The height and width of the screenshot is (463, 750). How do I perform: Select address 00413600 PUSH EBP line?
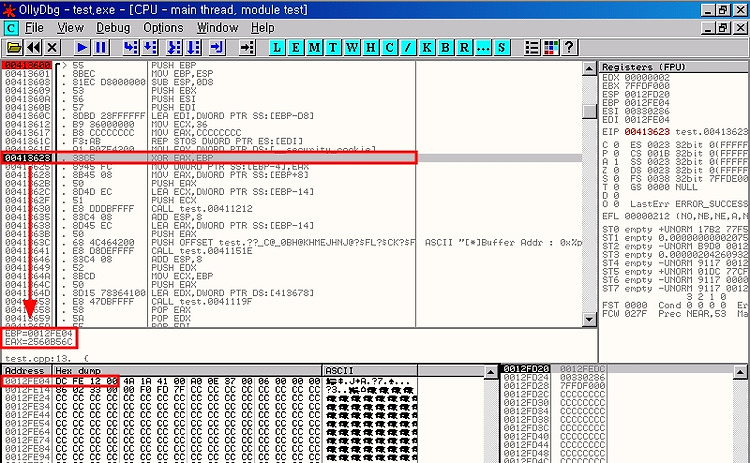[x=292, y=65]
